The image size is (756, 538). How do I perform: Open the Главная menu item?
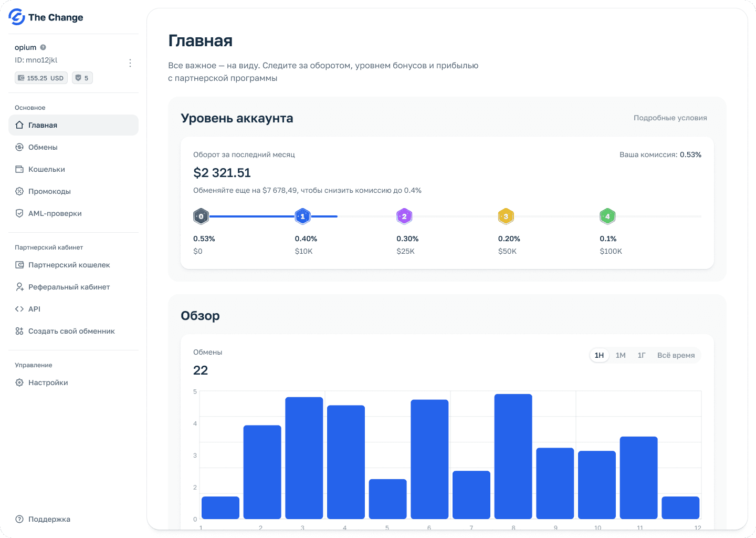pyautogui.click(x=73, y=125)
